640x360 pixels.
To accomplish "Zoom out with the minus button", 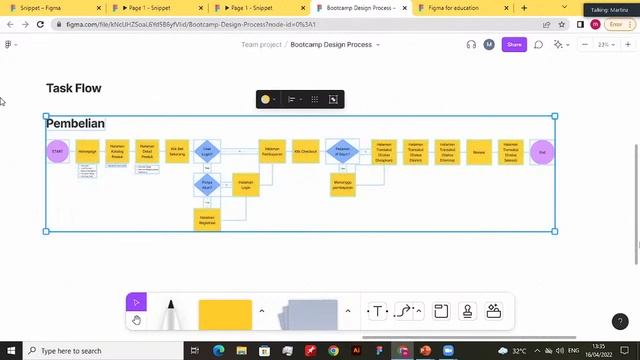I will tap(584, 44).
